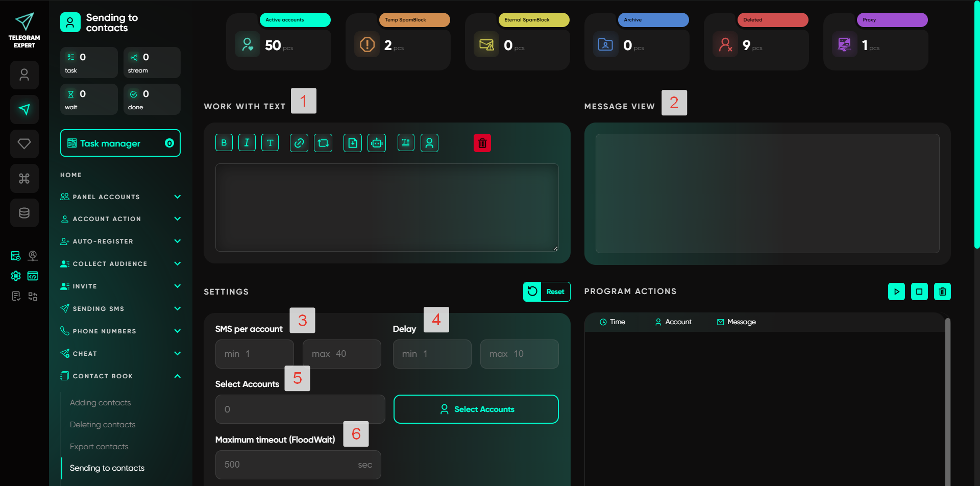Click the insert link icon
This screenshot has height=486, width=980.
tap(299, 143)
